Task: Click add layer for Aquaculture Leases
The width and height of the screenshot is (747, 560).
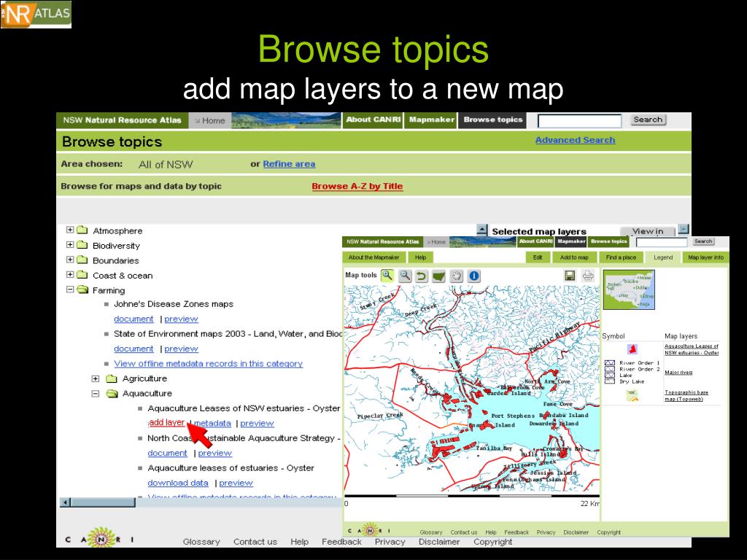Action: click(x=166, y=422)
